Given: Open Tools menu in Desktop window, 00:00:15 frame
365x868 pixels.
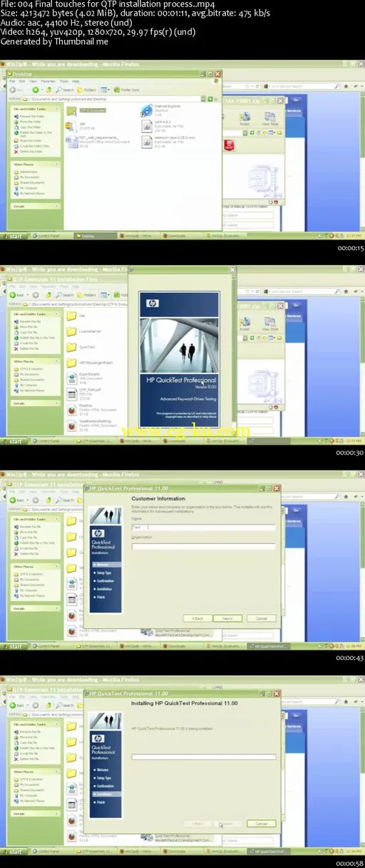Looking at the screenshot, I should (64, 81).
